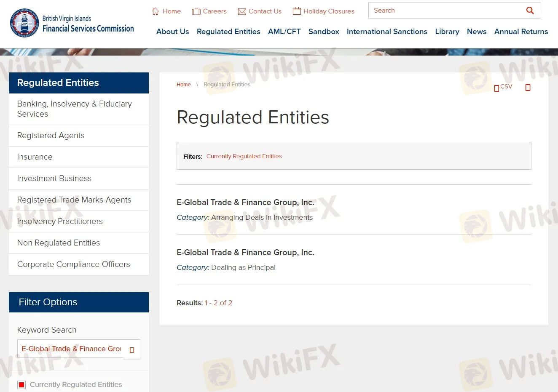Open Non Regulated Entities sidebar item
558x392 pixels.
click(59, 243)
